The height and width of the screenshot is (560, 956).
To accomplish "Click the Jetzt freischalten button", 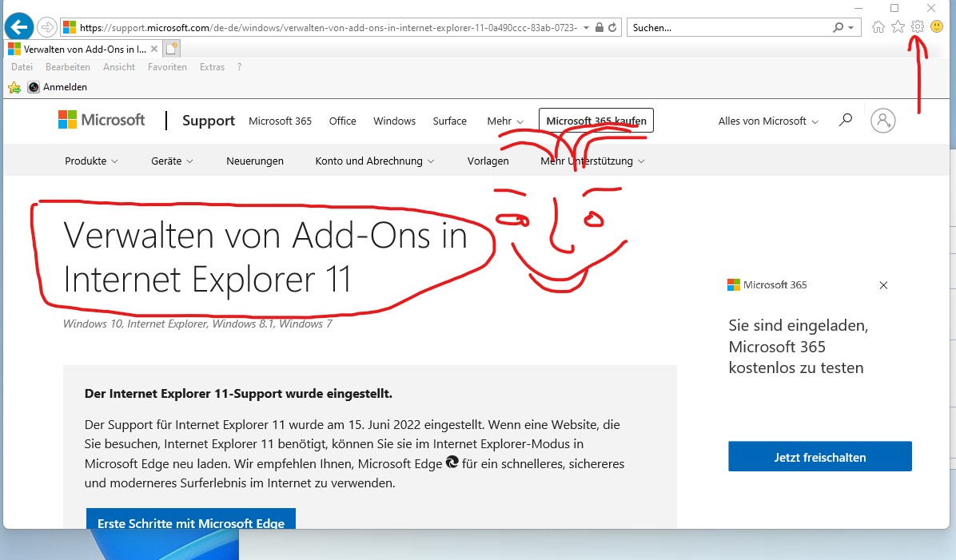I will (x=819, y=458).
